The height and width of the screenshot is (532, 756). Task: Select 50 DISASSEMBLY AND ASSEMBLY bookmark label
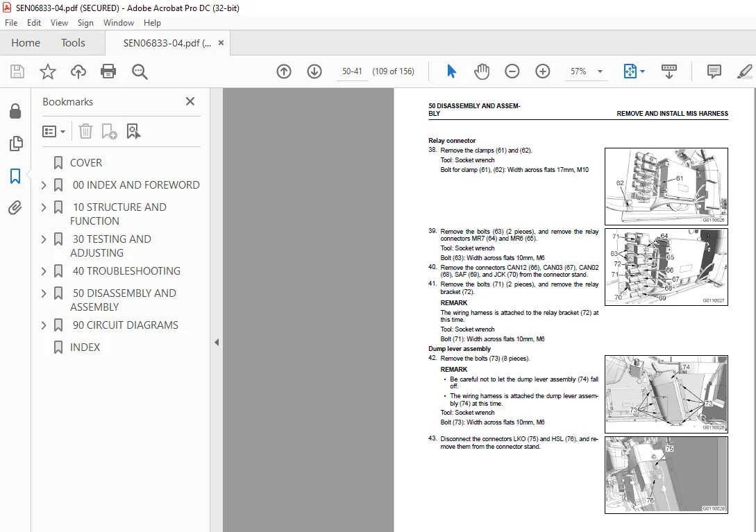[x=124, y=300]
